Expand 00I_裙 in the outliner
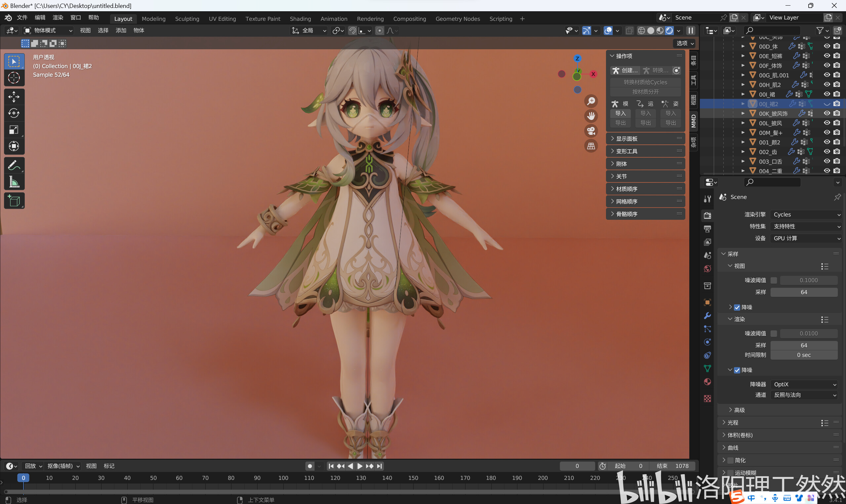The height and width of the screenshot is (504, 846). click(x=743, y=95)
